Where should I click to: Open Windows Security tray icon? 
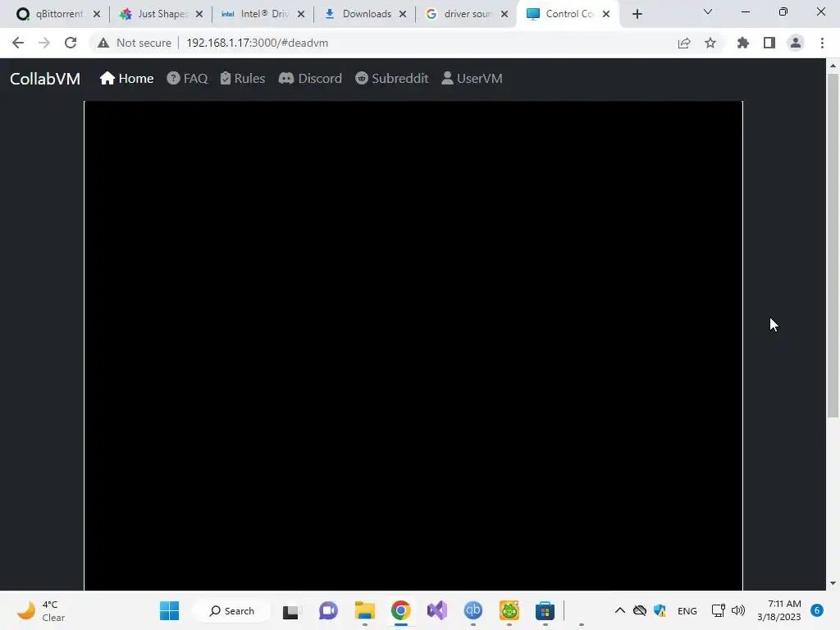[x=660, y=610]
